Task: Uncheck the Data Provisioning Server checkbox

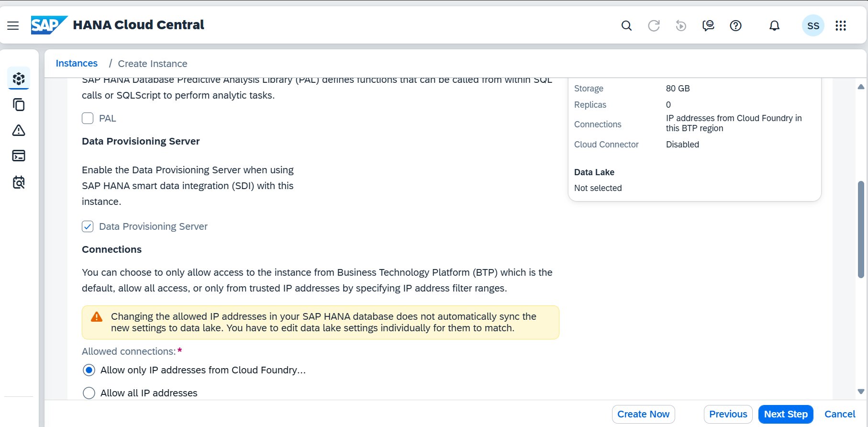Action: (88, 226)
